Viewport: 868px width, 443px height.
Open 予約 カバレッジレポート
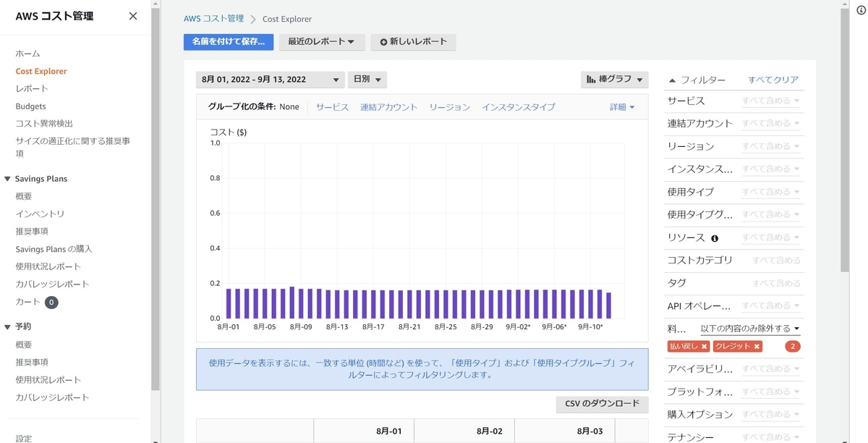pos(52,397)
